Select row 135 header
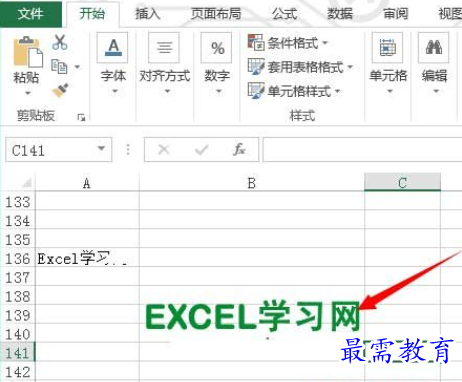 (18, 239)
